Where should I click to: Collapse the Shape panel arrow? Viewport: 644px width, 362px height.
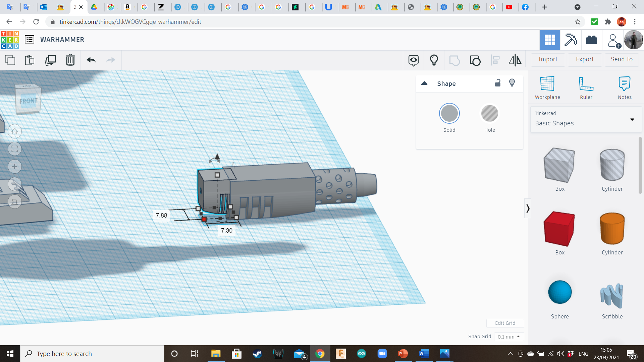424,83
